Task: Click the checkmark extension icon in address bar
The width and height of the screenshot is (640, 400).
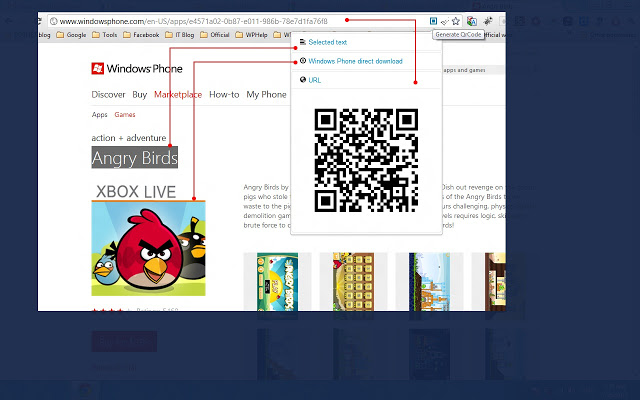Action: coord(445,21)
